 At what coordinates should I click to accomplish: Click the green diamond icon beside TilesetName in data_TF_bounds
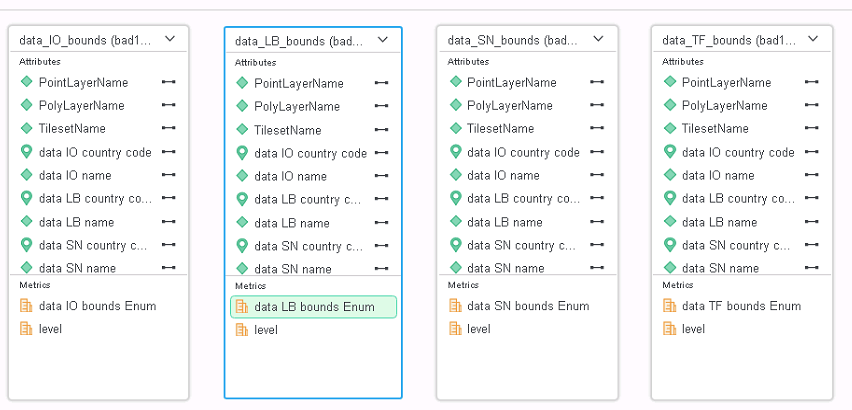[670, 128]
